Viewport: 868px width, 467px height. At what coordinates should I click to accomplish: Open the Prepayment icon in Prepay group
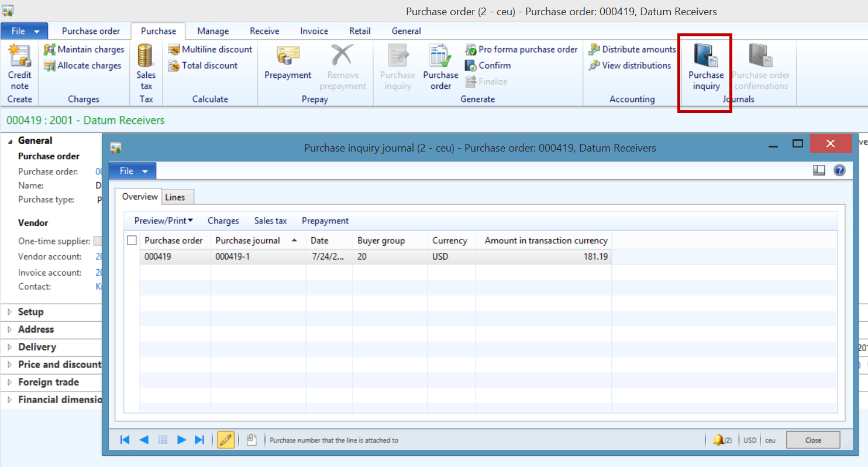pos(287,66)
